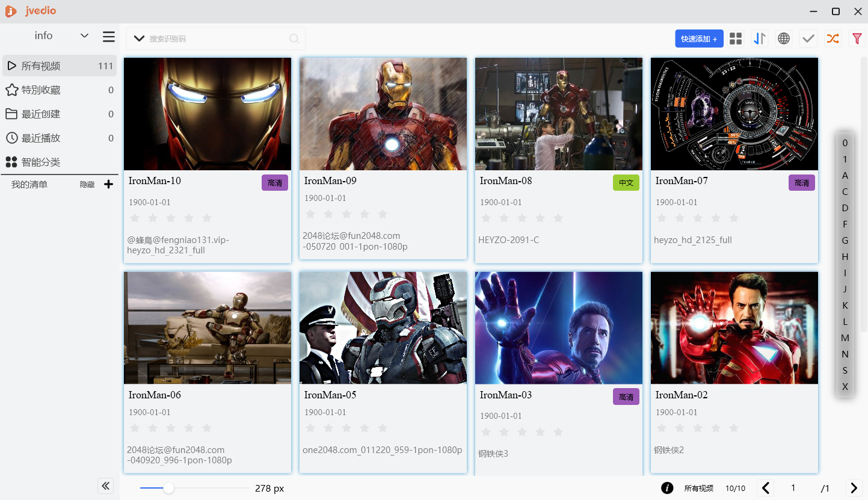
Task: Collapse sidebar with double-chevron button
Action: coord(106,486)
